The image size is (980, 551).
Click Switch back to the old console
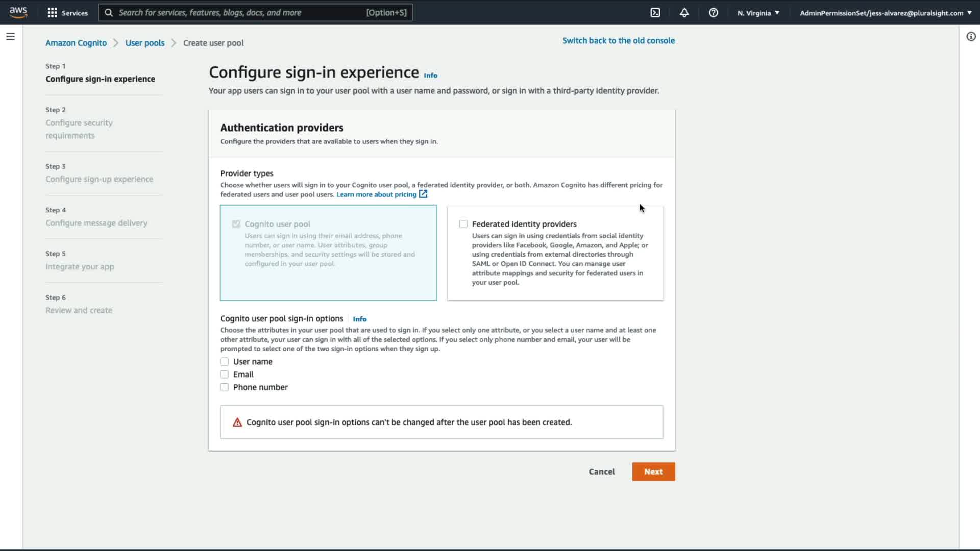pos(618,40)
